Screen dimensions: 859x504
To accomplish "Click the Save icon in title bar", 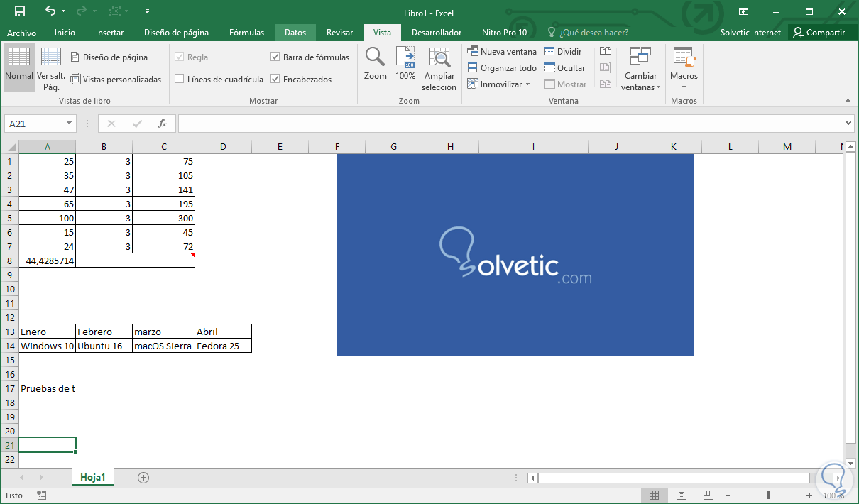I will 20,11.
